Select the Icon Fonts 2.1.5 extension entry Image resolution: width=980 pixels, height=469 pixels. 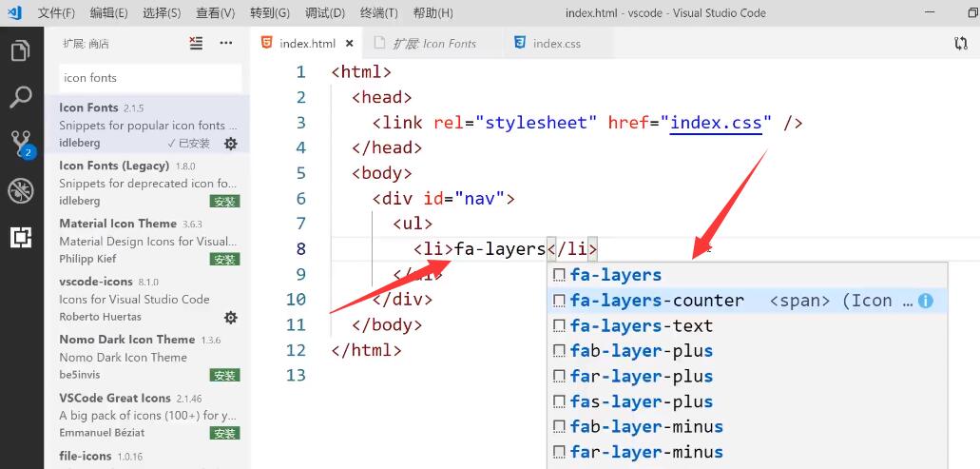[x=147, y=125]
